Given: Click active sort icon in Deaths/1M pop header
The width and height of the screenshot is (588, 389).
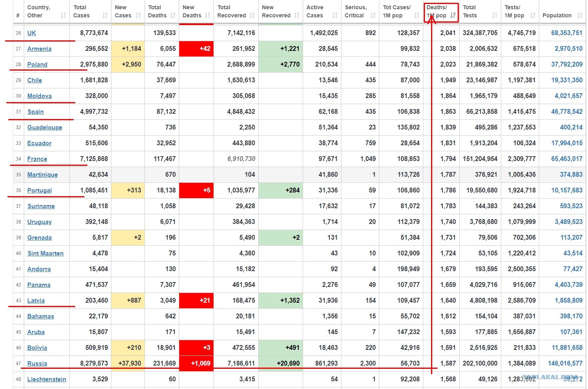Looking at the screenshot, I should (x=453, y=15).
